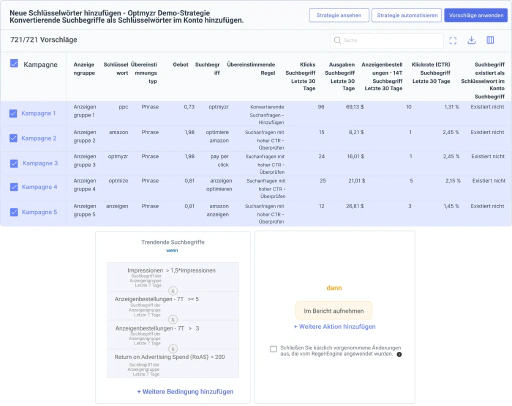Add another action via Weitere Aktion hinzufügen
The width and height of the screenshot is (512, 406).
click(x=334, y=327)
